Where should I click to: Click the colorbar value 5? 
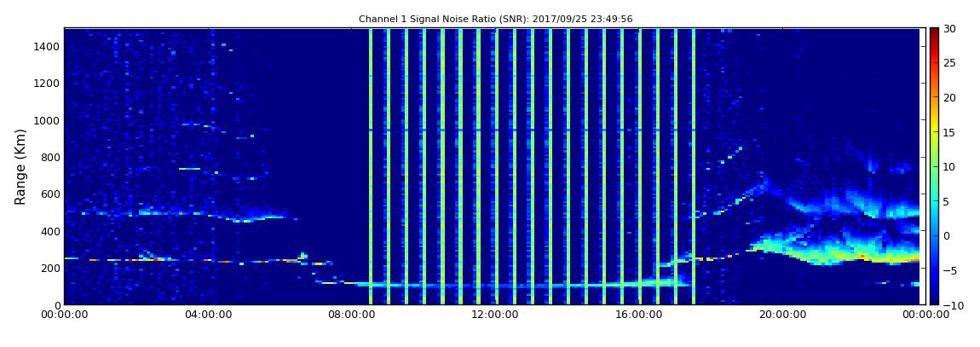(x=946, y=201)
